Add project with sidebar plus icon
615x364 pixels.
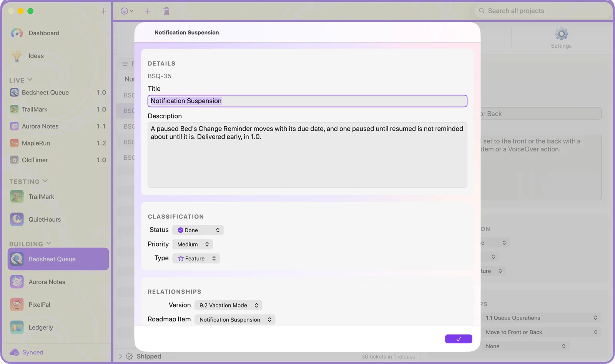click(x=104, y=11)
